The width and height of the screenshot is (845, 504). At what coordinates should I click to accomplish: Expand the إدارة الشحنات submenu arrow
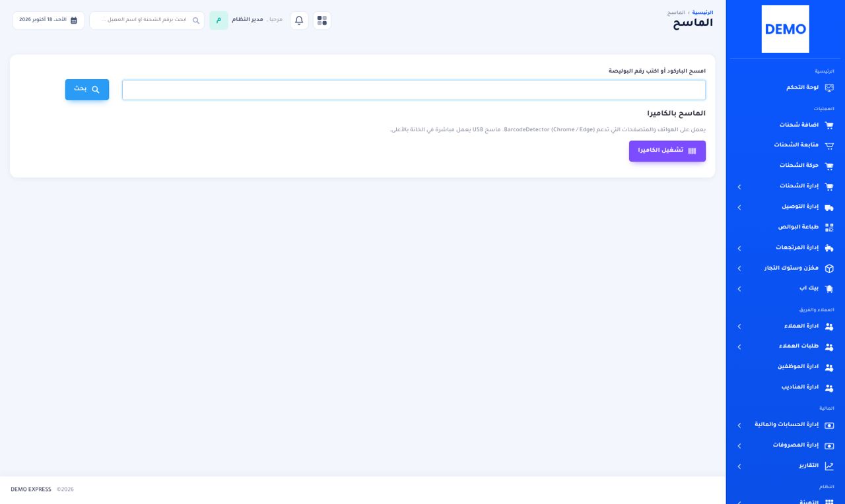point(739,187)
